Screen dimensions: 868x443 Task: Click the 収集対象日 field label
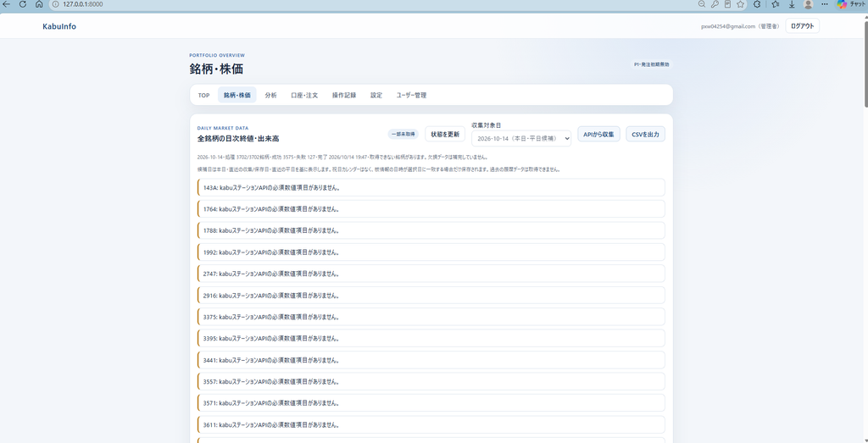point(486,125)
